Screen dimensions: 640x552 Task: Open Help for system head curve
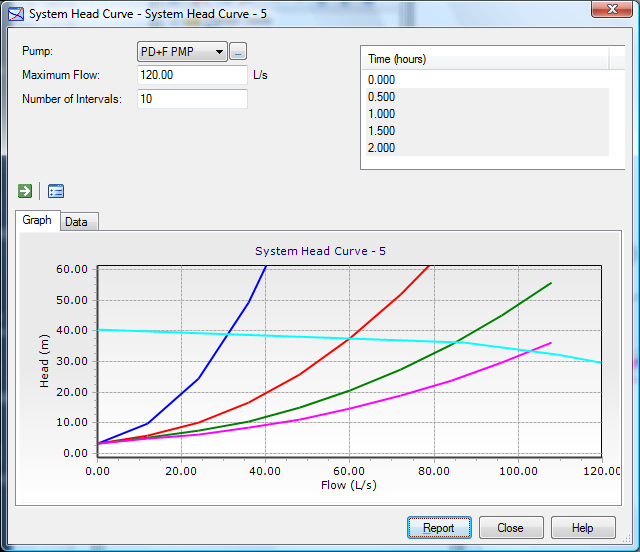(583, 528)
